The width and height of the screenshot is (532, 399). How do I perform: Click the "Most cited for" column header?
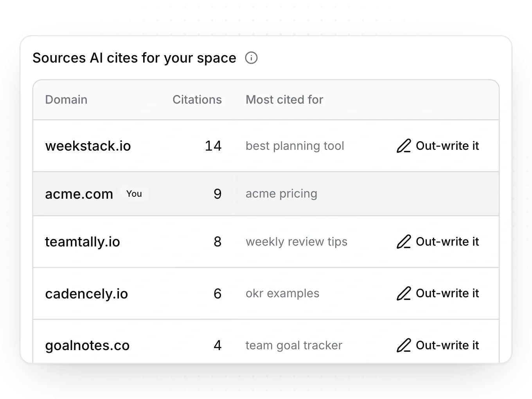click(284, 100)
